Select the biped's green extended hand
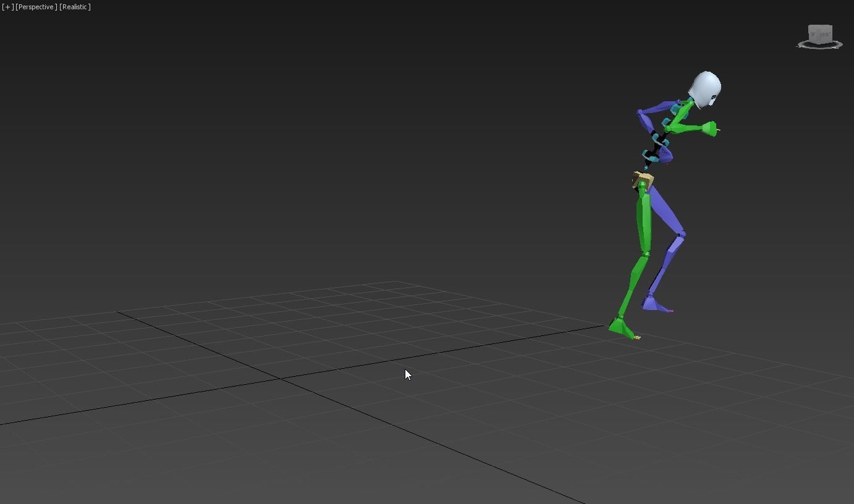 (x=709, y=128)
